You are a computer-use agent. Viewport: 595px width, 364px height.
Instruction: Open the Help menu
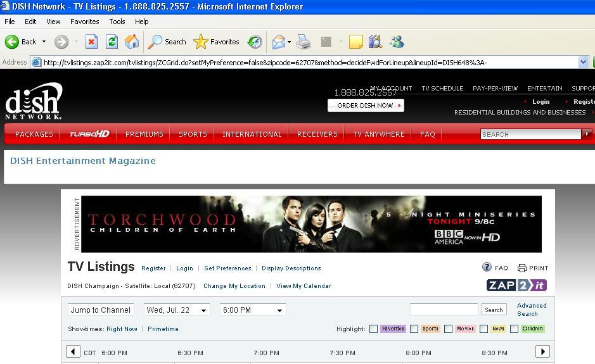141,22
